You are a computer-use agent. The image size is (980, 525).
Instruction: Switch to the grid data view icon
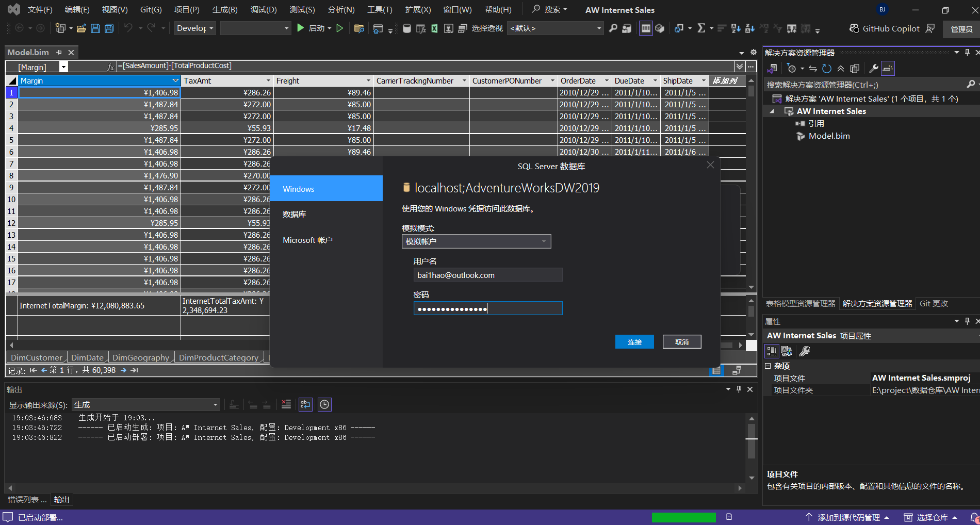pos(645,28)
